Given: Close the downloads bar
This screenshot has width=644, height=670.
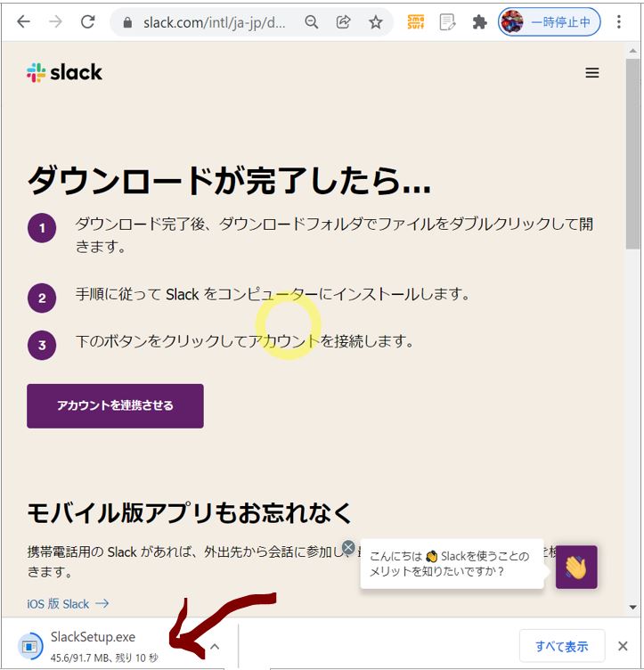Looking at the screenshot, I should click(x=623, y=646).
